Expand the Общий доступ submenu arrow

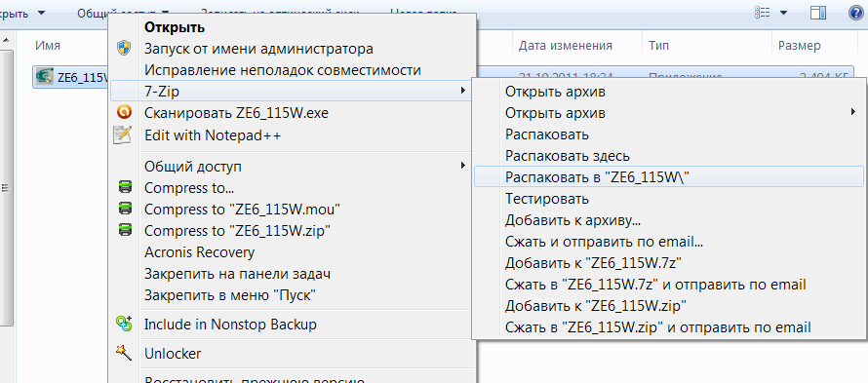(463, 166)
